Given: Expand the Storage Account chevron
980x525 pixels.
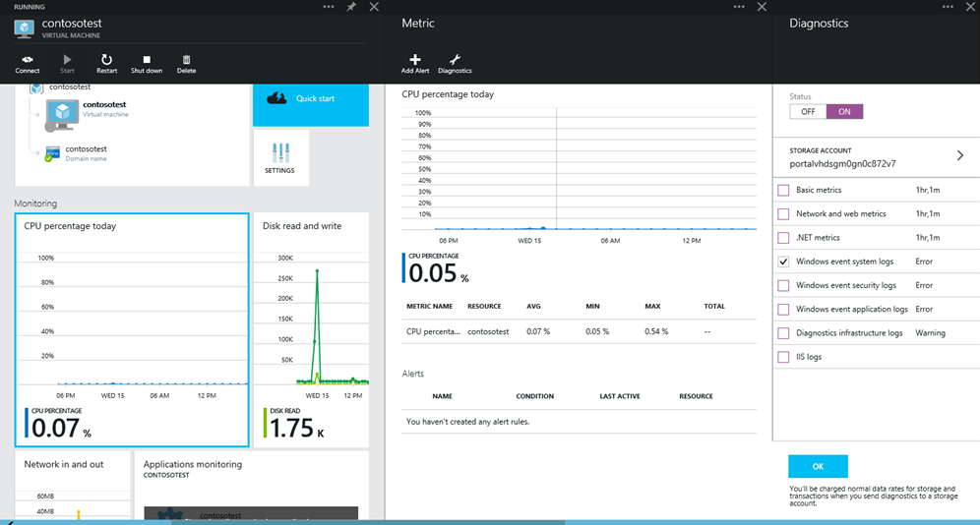Looking at the screenshot, I should 959,155.
